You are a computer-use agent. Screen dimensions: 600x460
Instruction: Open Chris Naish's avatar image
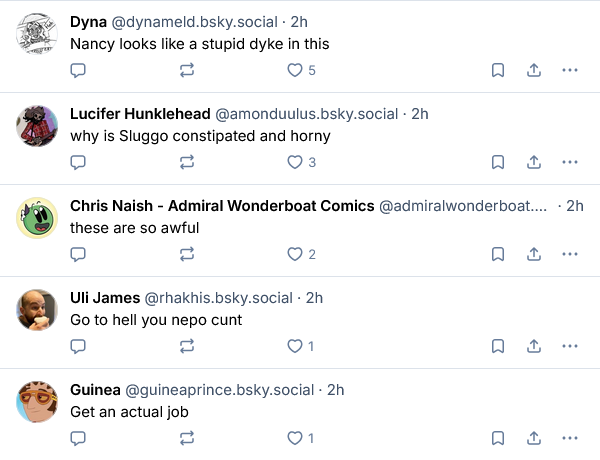pyautogui.click(x=38, y=217)
